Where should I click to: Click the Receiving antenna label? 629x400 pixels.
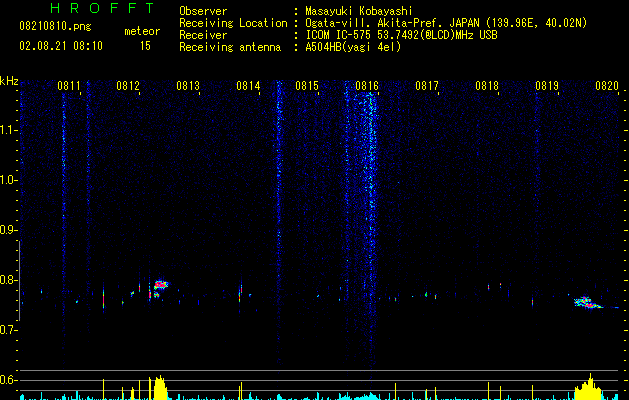pyautogui.click(x=230, y=47)
